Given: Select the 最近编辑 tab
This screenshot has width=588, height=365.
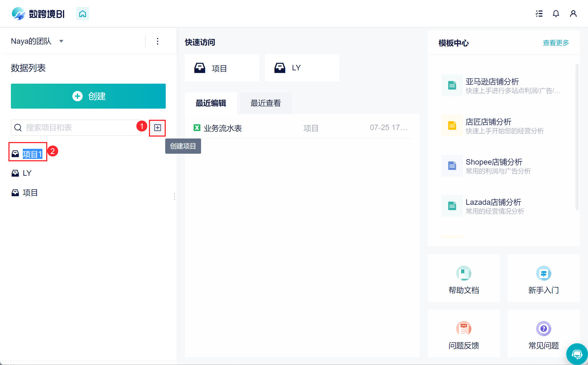Looking at the screenshot, I should (x=211, y=103).
